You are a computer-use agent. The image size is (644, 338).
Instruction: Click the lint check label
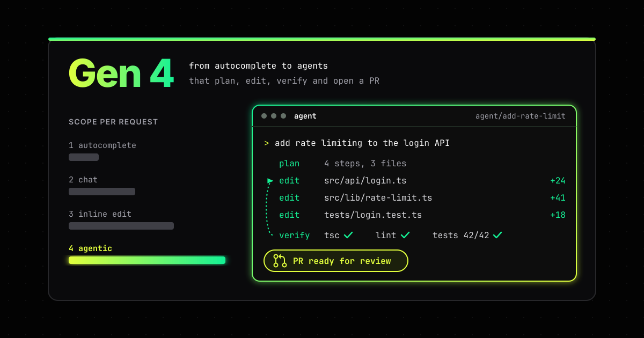tap(386, 236)
